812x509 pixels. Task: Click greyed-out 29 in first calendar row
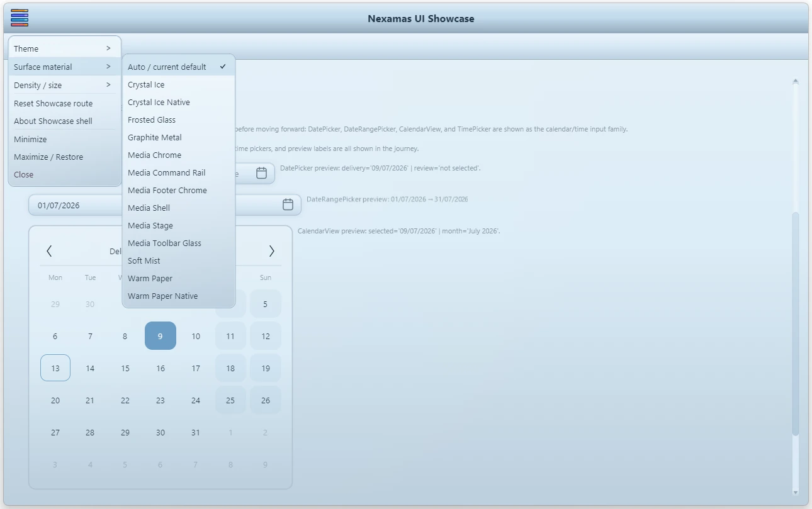55,304
